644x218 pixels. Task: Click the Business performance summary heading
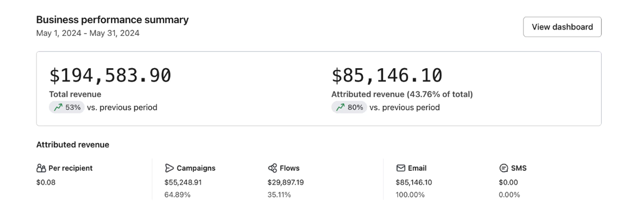pos(112,20)
